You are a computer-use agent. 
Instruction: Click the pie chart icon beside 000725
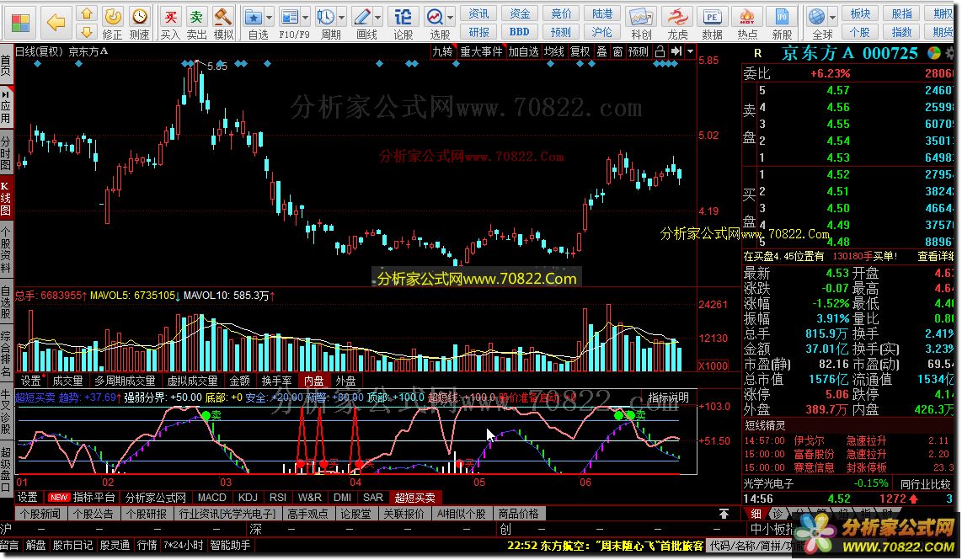[933, 53]
